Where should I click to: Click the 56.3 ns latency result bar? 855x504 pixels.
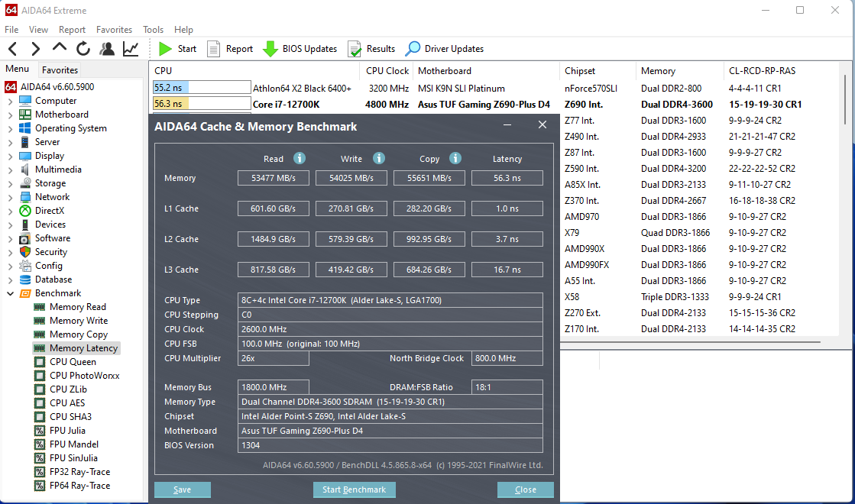tap(201, 104)
